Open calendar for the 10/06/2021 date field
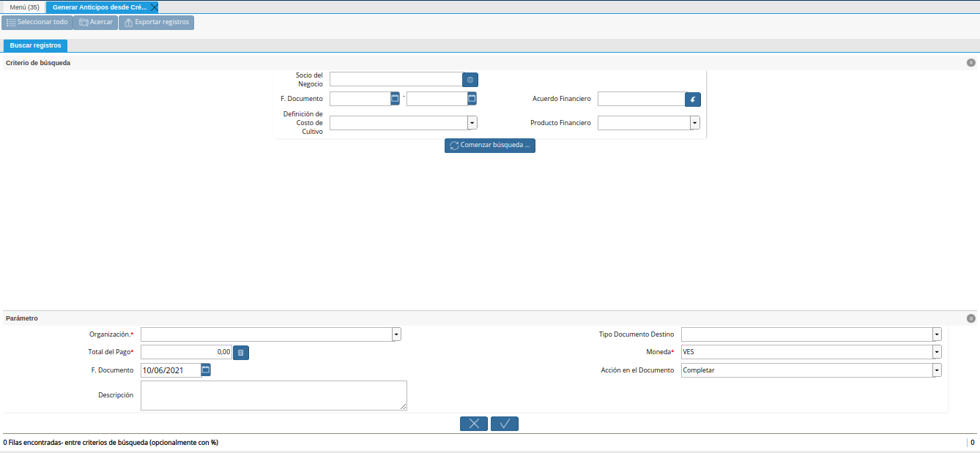Screen dimensions: 980x453 [x=206, y=370]
